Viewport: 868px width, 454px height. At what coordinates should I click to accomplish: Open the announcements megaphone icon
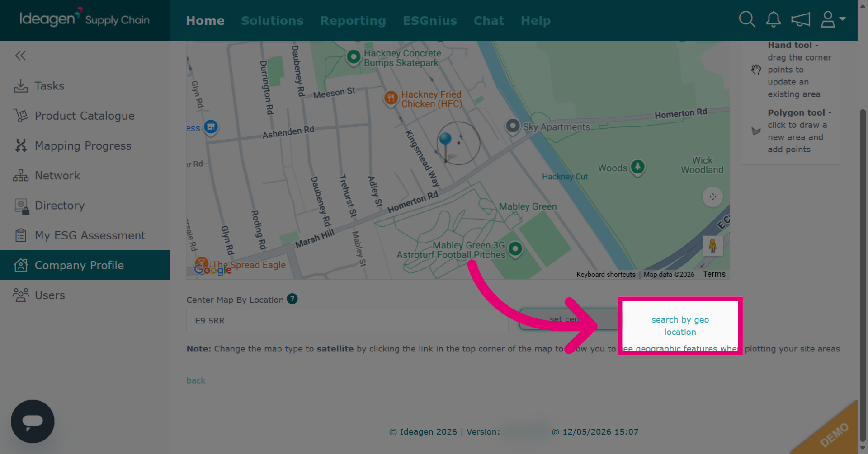coord(800,19)
